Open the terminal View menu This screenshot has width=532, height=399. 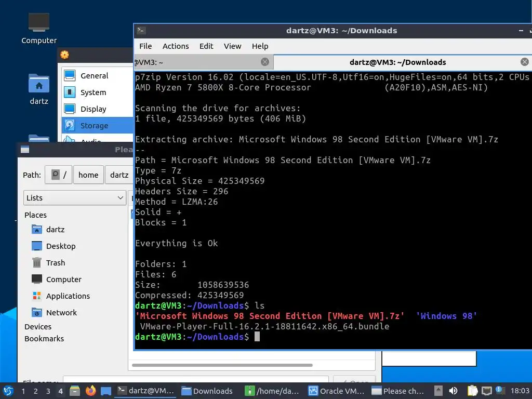pos(232,46)
